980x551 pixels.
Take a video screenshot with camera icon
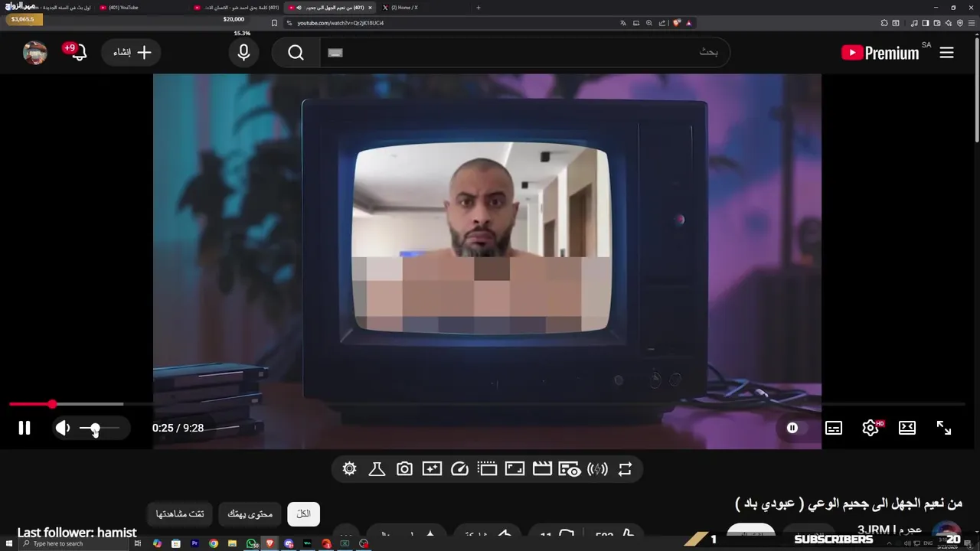404,469
